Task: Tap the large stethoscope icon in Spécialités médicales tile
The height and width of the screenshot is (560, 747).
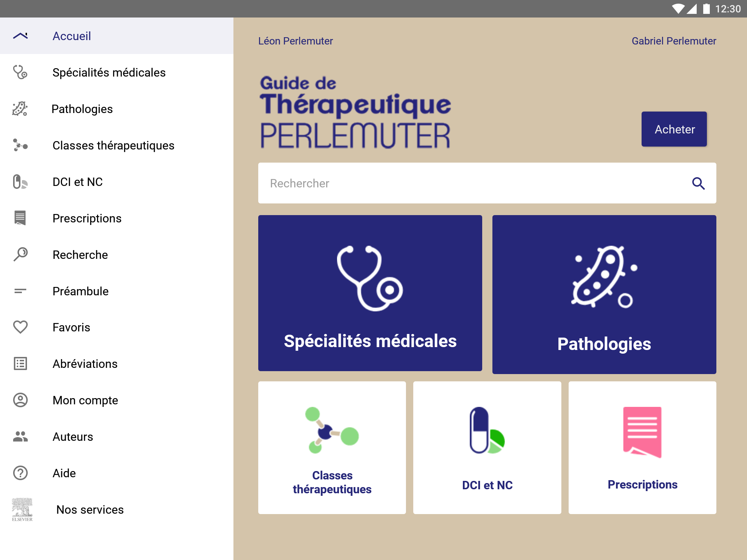Action: (370, 278)
